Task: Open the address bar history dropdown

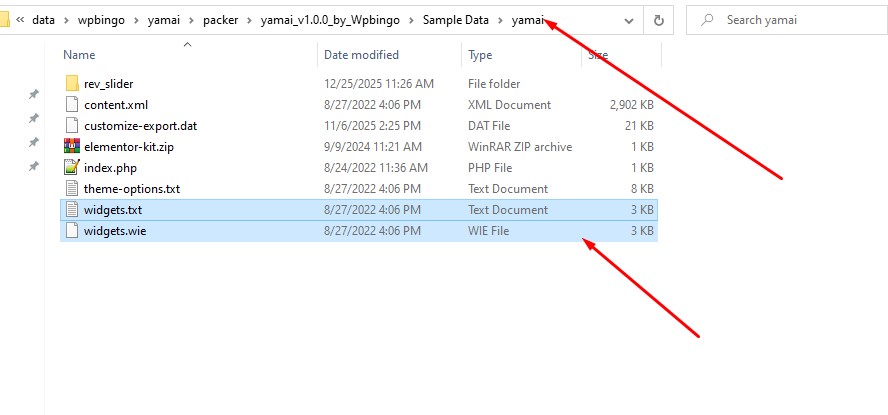Action: [x=630, y=20]
